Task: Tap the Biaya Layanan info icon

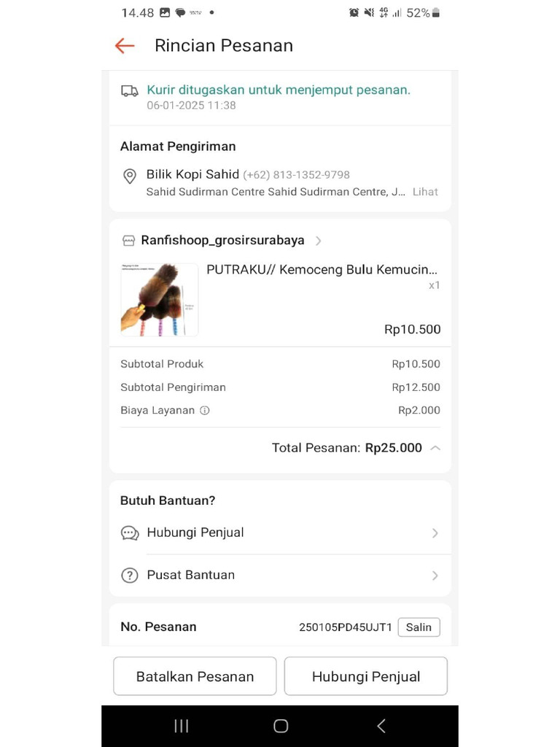Action: tap(205, 411)
